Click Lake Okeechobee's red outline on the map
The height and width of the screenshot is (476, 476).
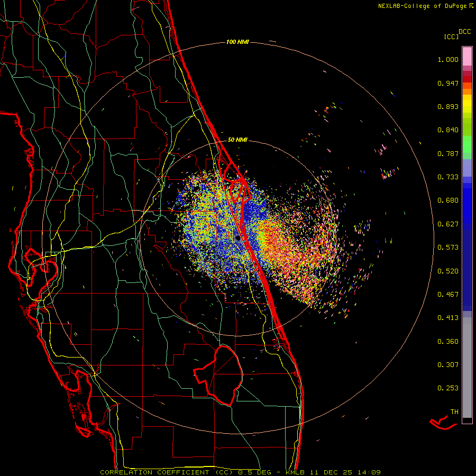click(219, 376)
